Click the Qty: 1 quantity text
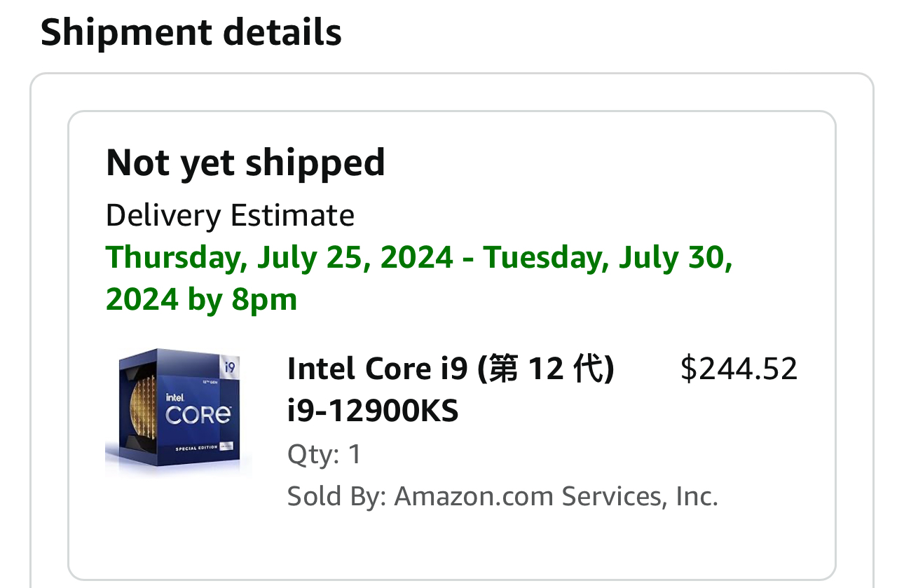 coord(324,455)
